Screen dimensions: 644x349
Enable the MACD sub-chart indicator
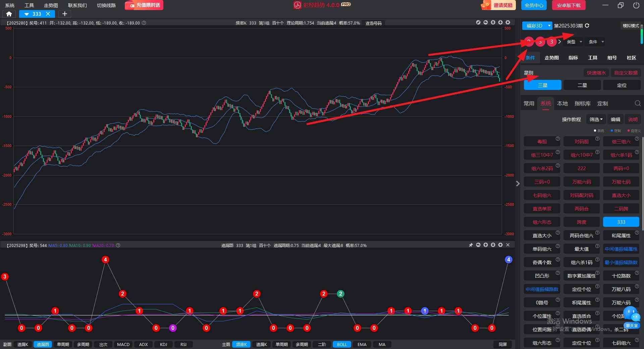coord(123,344)
